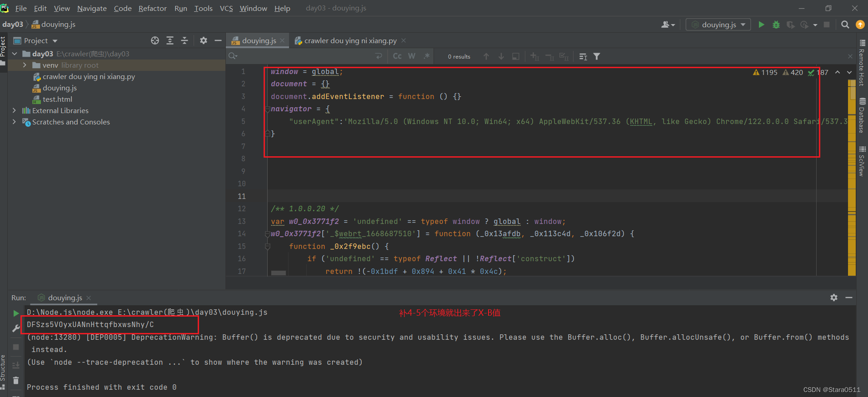
Task: Fold the navigator object at line 4
Action: 268,109
